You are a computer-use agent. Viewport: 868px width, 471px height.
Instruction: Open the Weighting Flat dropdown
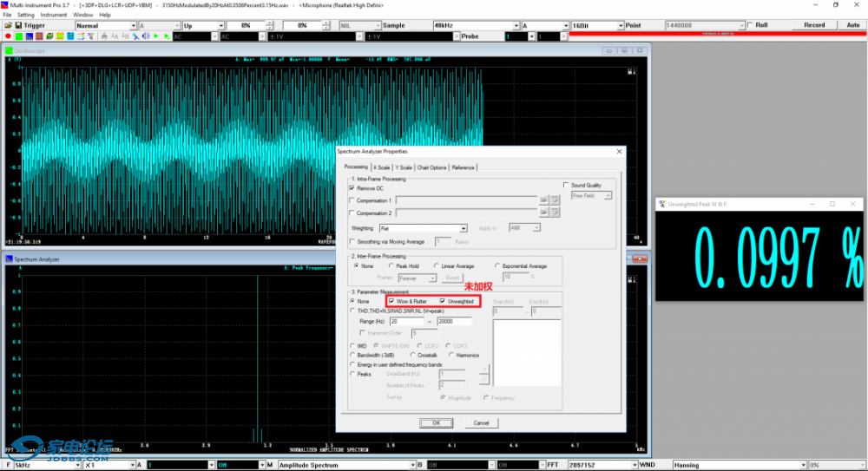coord(464,228)
